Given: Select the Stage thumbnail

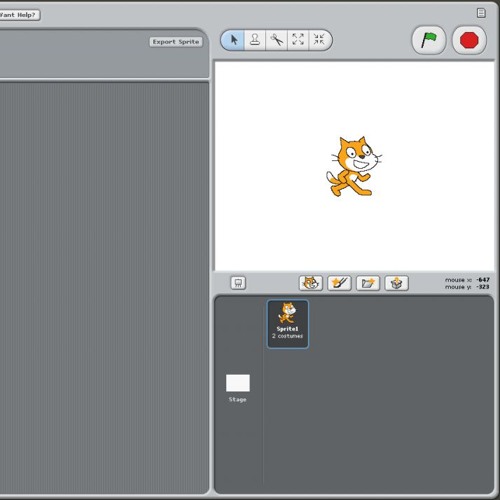Looking at the screenshot, I should point(238,383).
